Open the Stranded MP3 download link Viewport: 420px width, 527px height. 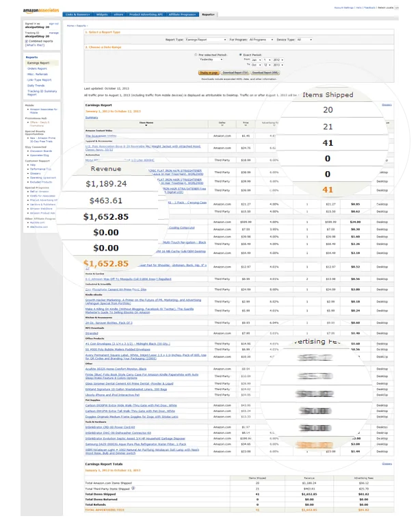[92, 333]
